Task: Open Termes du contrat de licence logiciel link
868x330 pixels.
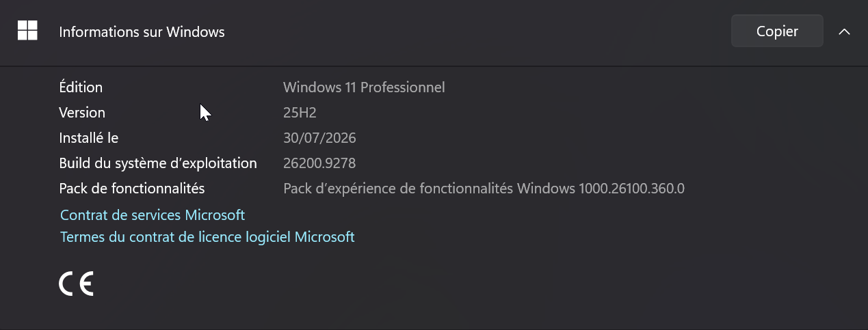Action: 207,237
